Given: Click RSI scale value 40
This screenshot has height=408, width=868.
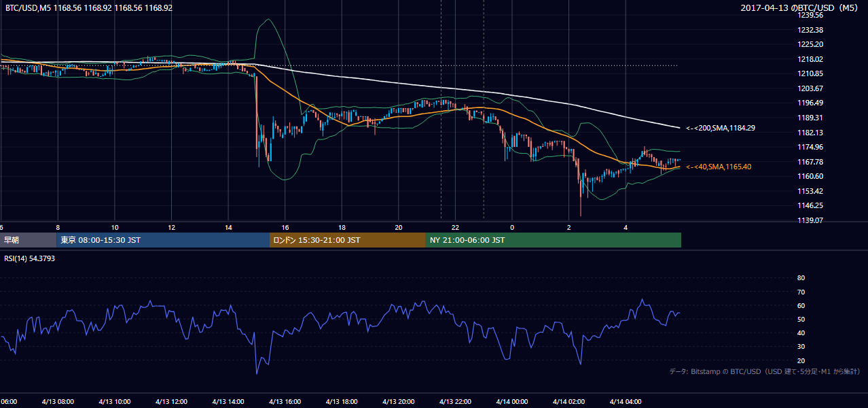Looking at the screenshot, I should click(x=801, y=333).
